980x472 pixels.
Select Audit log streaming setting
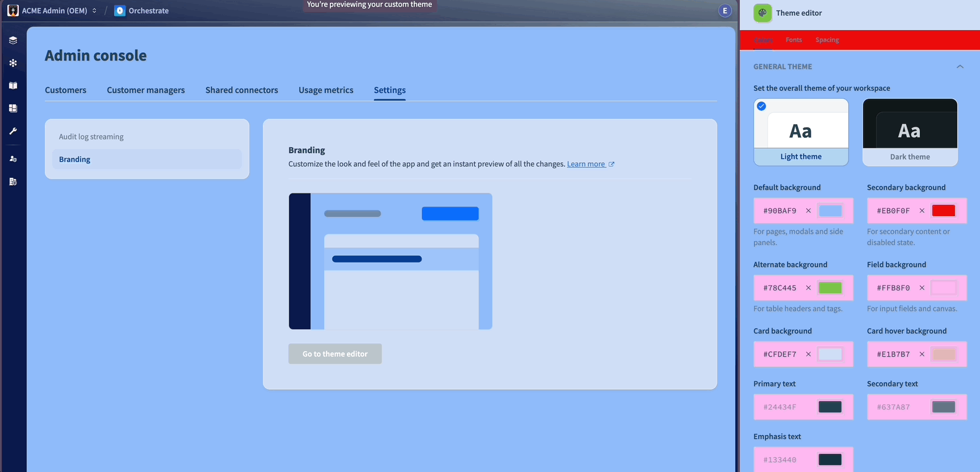pyautogui.click(x=91, y=137)
